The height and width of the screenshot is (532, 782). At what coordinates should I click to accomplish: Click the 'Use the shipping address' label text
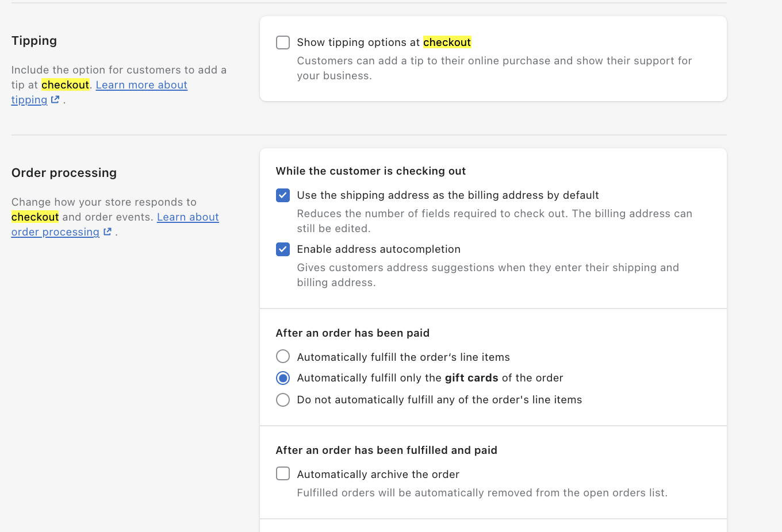pyautogui.click(x=447, y=195)
